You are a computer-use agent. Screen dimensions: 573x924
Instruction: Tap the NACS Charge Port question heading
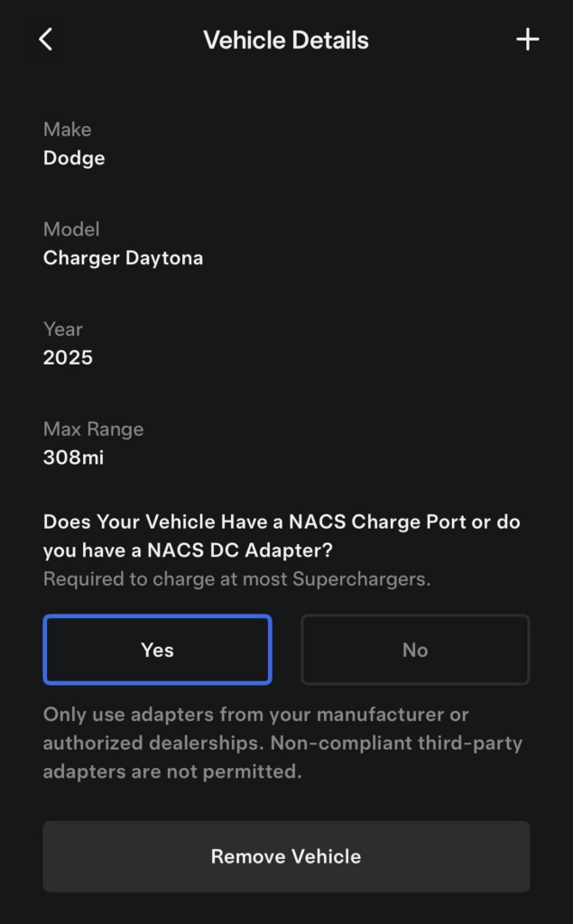(282, 522)
